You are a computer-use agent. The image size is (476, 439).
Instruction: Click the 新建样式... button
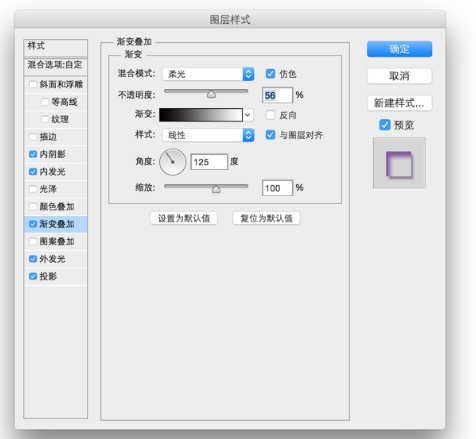point(399,103)
